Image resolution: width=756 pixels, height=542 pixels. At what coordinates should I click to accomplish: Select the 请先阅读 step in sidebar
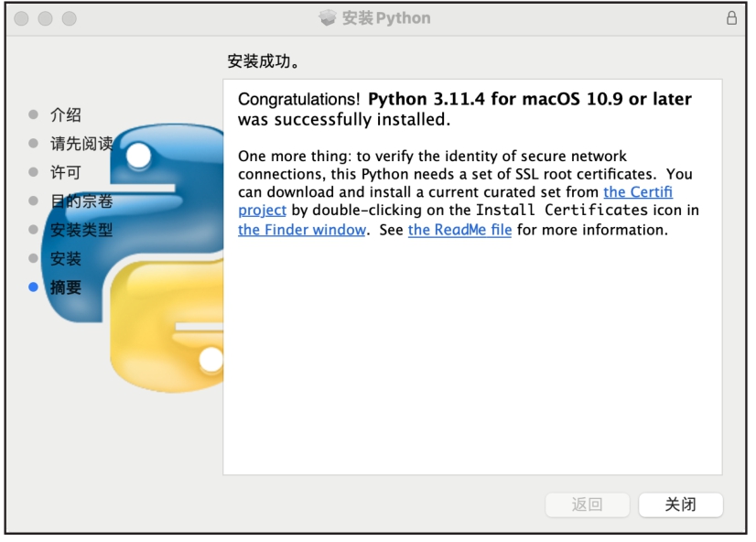(81, 144)
